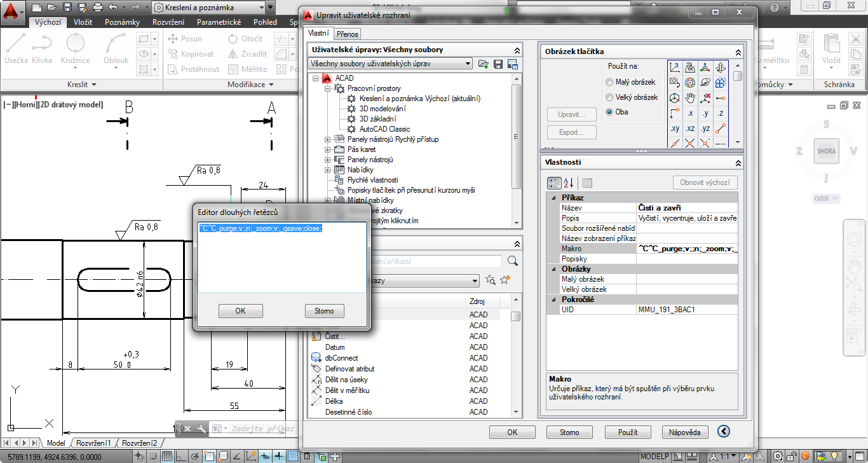Click the categorized view icon in Vlastnosti
Screen dimensions: 868x463
[554, 183]
